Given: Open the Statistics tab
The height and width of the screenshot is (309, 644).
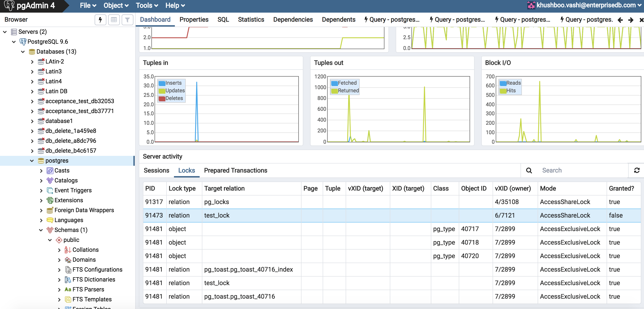Looking at the screenshot, I should pyautogui.click(x=251, y=20).
